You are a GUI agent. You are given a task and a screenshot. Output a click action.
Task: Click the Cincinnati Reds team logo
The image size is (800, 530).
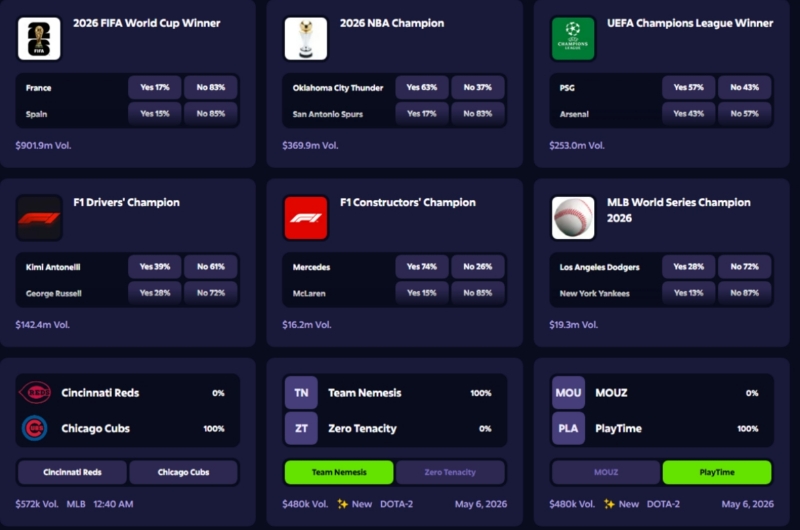click(x=35, y=392)
